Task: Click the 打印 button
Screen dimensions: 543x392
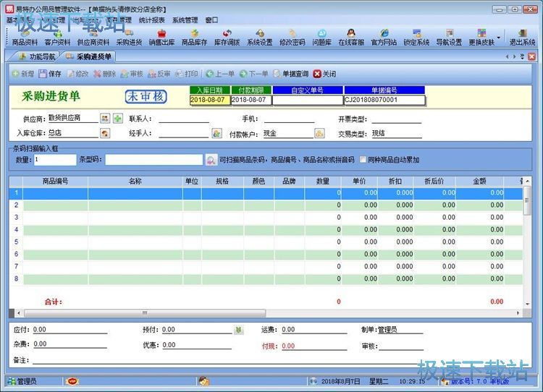Action: (186, 74)
